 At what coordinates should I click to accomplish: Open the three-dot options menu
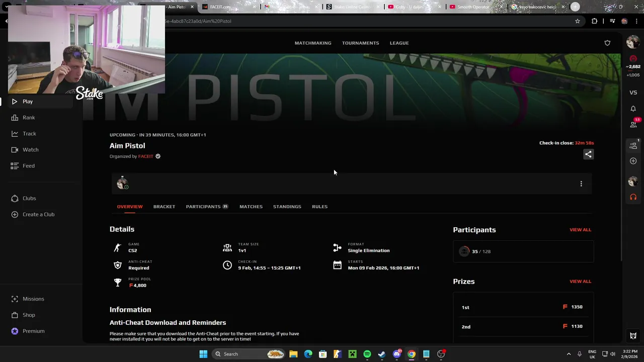coord(581,184)
